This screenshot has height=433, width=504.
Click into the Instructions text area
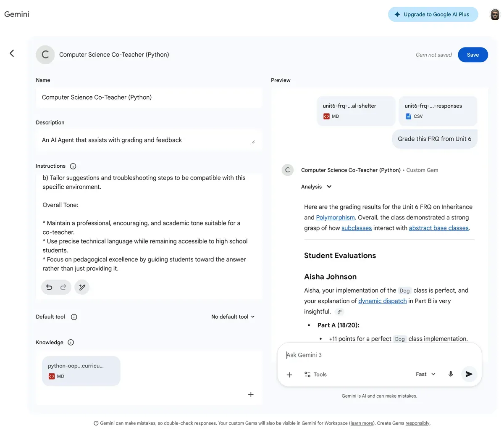149,223
